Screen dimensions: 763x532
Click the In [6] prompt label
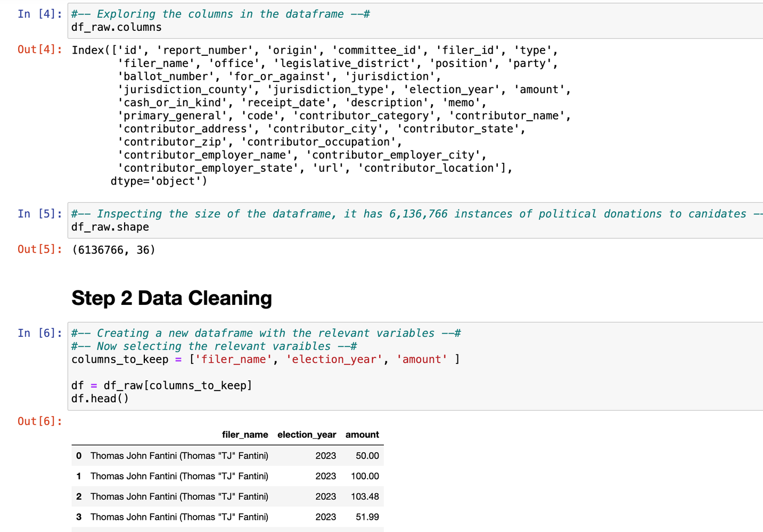point(39,333)
